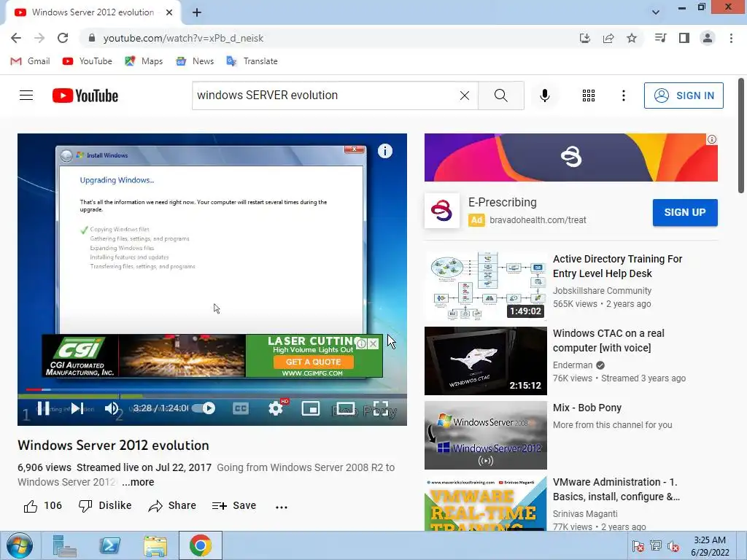Select the Windows Server 2012 evolution tab
Screen dimensions: 747x560
pyautogui.click(x=93, y=12)
